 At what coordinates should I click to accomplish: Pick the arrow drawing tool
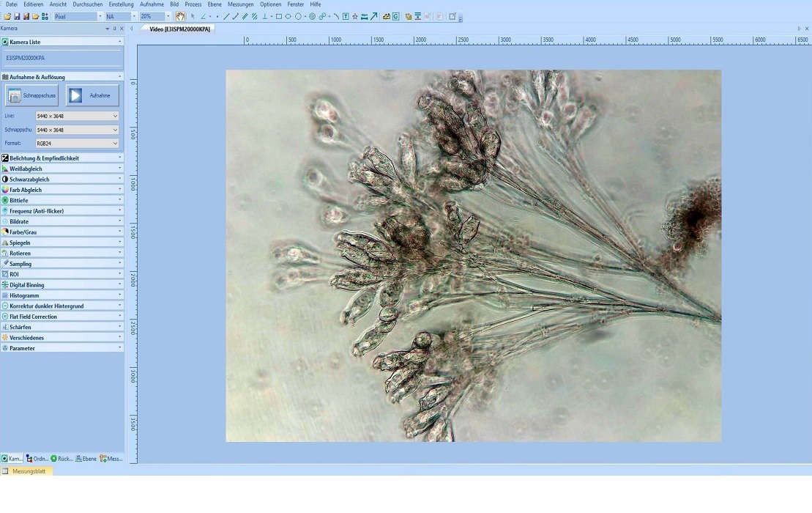click(x=374, y=16)
